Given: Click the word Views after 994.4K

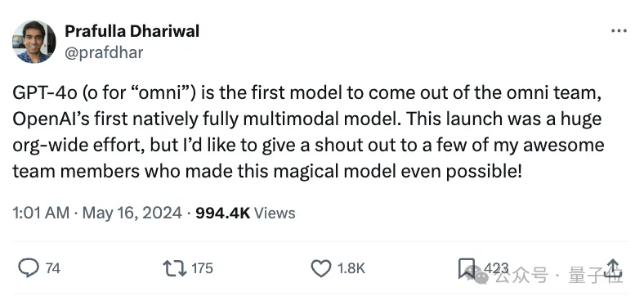Looking at the screenshot, I should coord(275,213).
